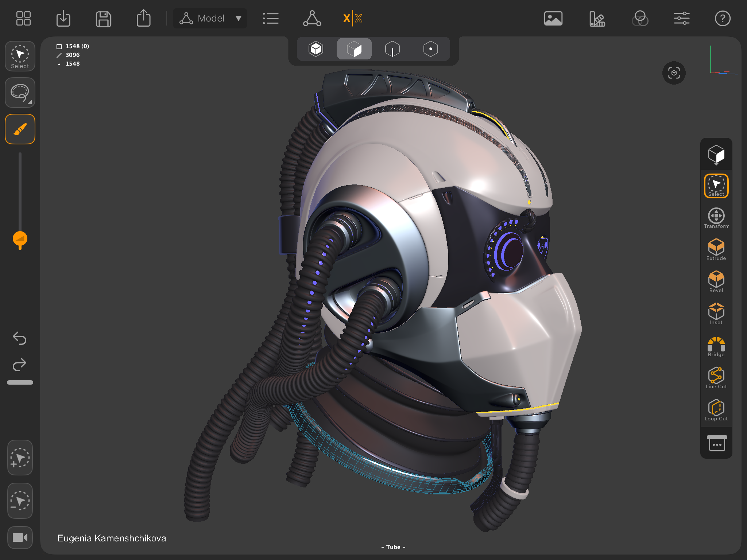This screenshot has height=560, width=747.
Task: Select the left Select tool
Action: coord(20,56)
